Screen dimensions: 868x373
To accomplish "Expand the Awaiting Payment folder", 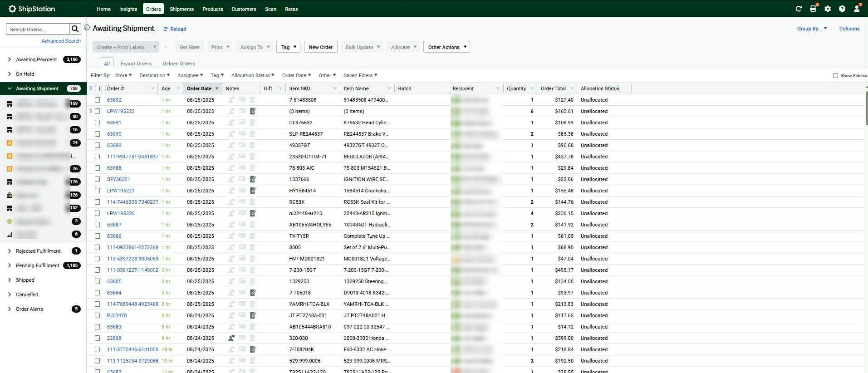I will click(x=10, y=59).
